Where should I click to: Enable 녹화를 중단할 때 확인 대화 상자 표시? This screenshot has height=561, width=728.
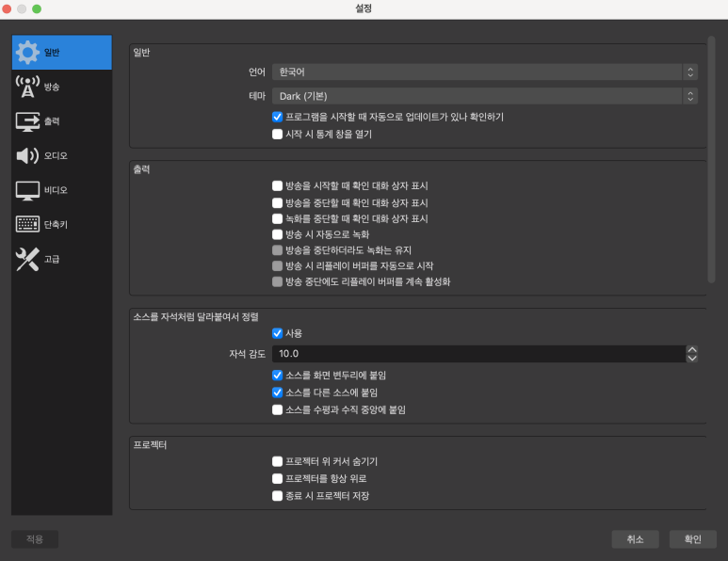click(277, 218)
